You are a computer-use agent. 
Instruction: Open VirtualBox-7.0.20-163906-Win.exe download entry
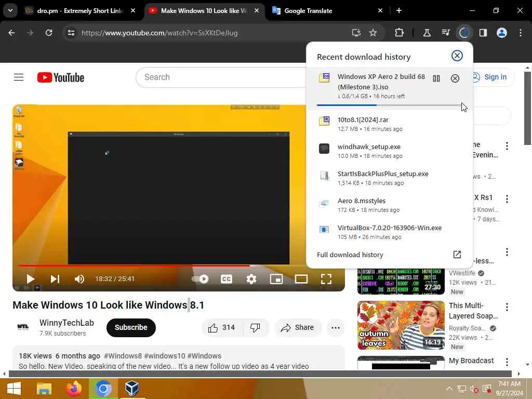(389, 232)
